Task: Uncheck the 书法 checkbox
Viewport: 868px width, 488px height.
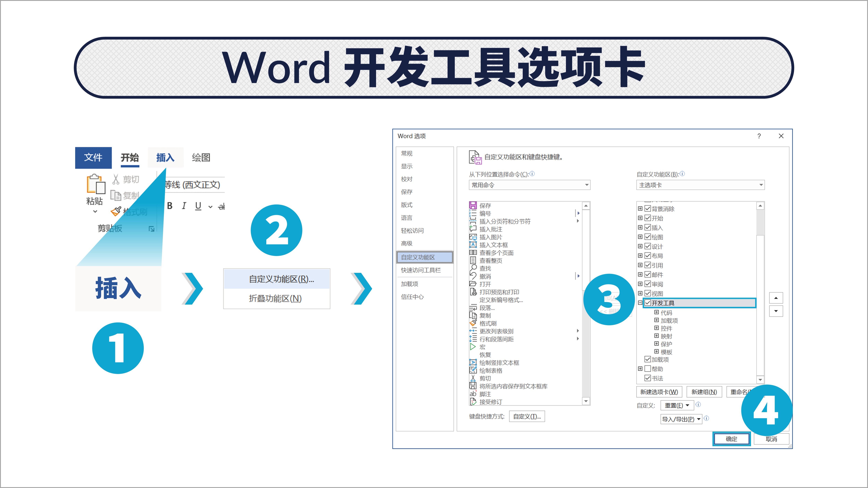Action: pyautogui.click(x=648, y=378)
